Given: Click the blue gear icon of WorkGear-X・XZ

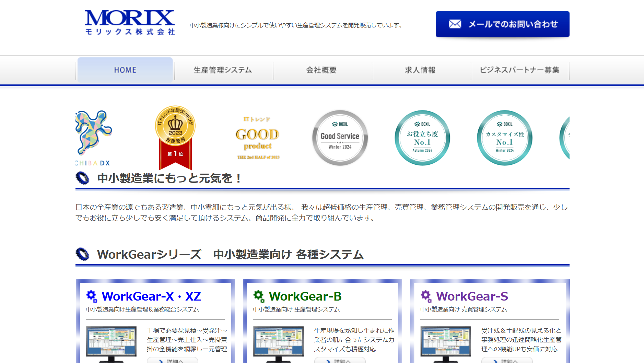Looking at the screenshot, I should [x=92, y=296].
